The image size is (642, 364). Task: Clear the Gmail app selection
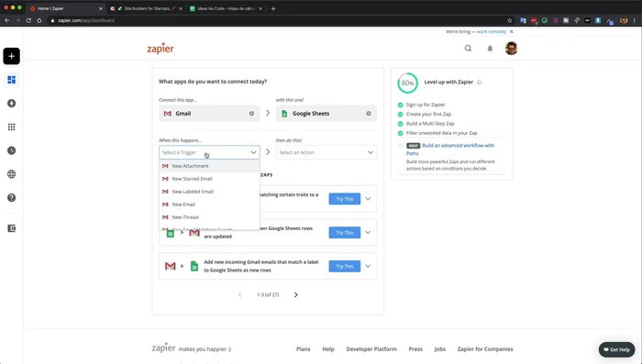tap(251, 114)
